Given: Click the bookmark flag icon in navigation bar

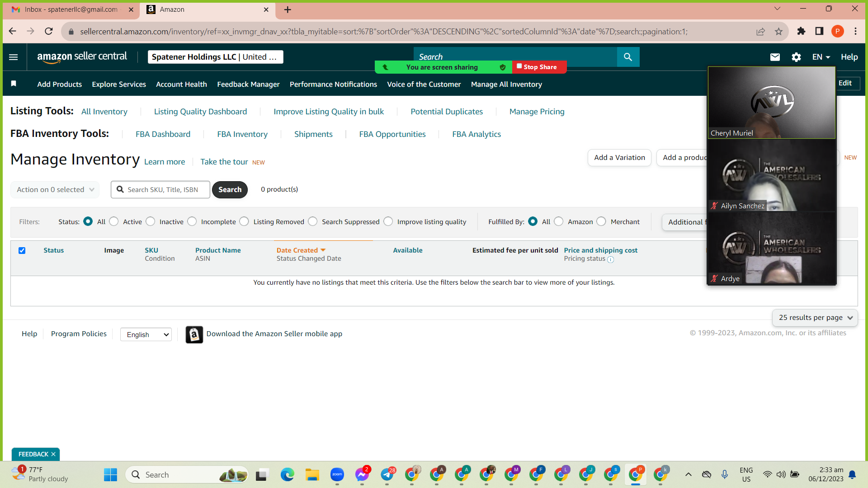Looking at the screenshot, I should pyautogui.click(x=14, y=84).
